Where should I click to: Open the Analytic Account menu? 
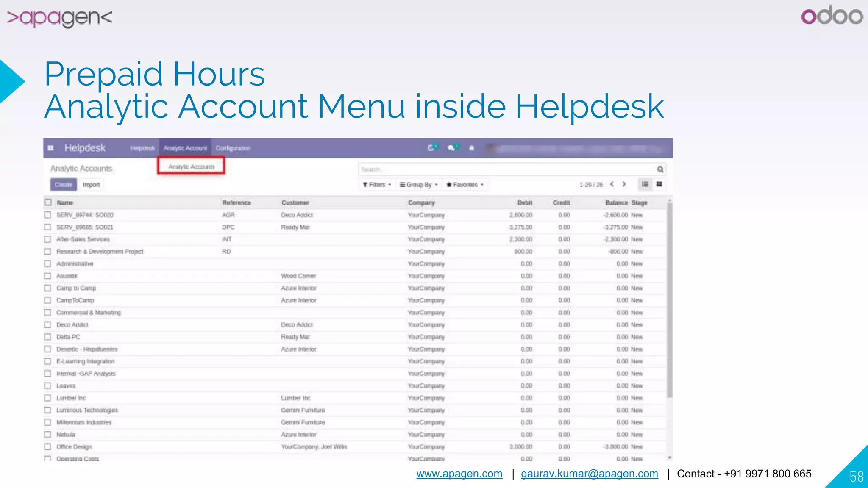click(185, 148)
